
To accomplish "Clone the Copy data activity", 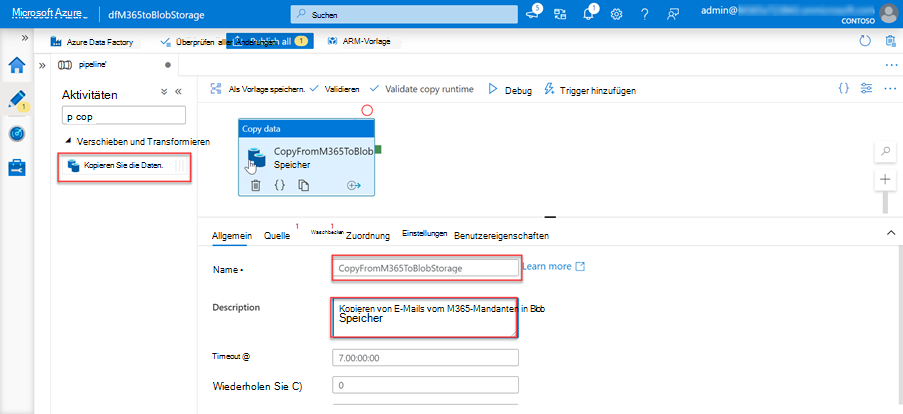I will (x=304, y=185).
